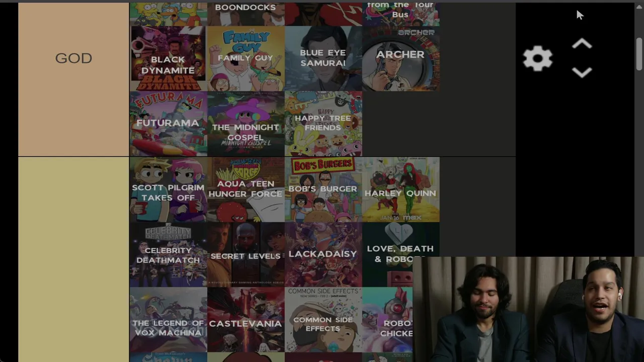Select the Boondocks tile
The image size is (644, 362).
(x=246, y=14)
